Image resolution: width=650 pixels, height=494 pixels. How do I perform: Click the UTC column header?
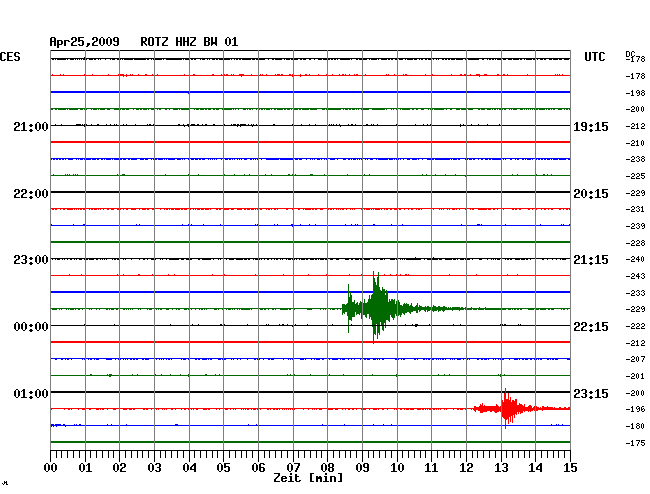pyautogui.click(x=595, y=57)
